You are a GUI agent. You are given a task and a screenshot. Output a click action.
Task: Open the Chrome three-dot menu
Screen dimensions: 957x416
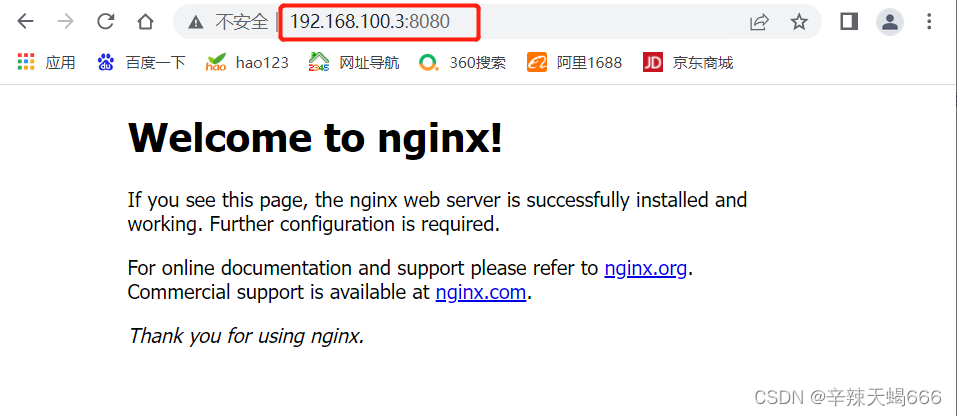tap(929, 22)
